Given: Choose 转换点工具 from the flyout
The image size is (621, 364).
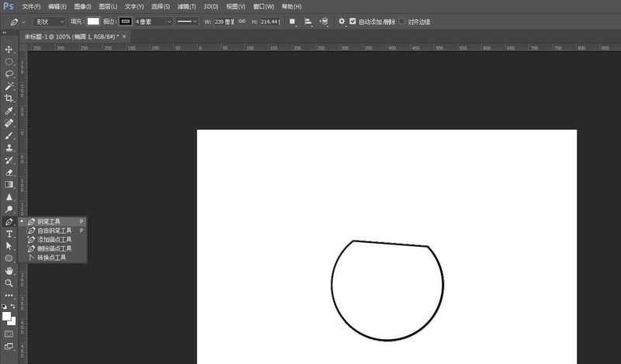Looking at the screenshot, I should (x=51, y=257).
